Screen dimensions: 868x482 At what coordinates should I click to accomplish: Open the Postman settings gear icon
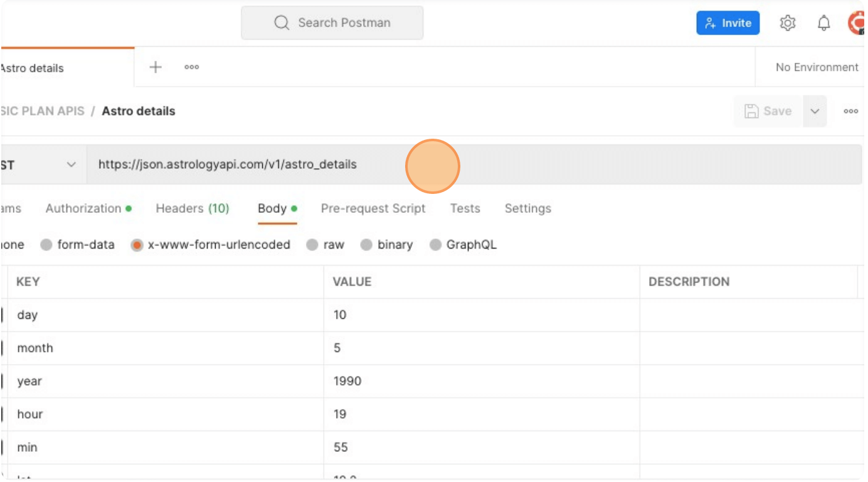click(x=788, y=23)
